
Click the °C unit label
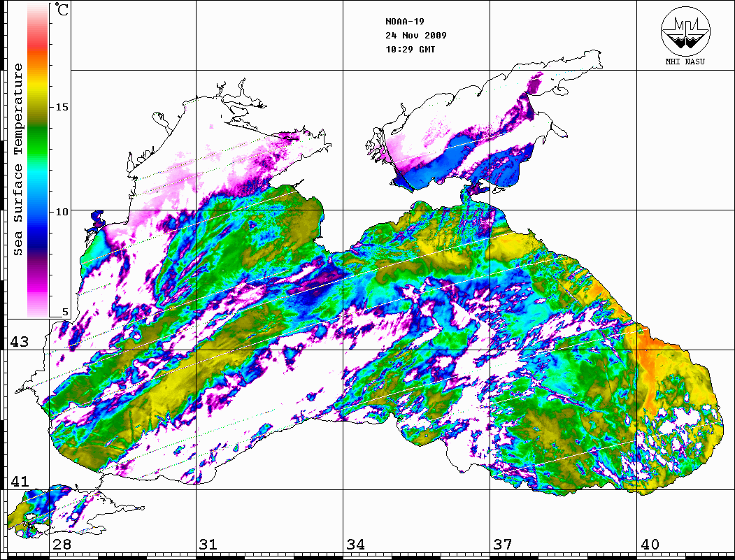62,9
